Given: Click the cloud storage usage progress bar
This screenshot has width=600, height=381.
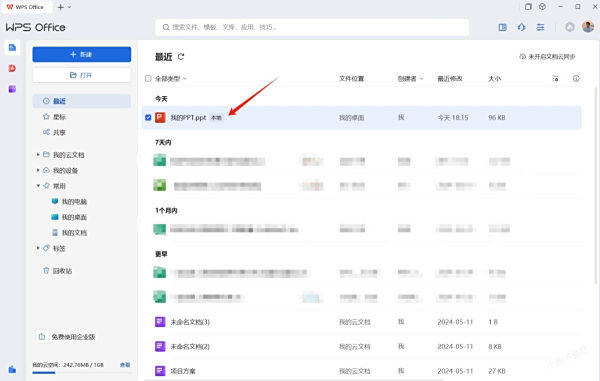Looking at the screenshot, I should tap(82, 372).
